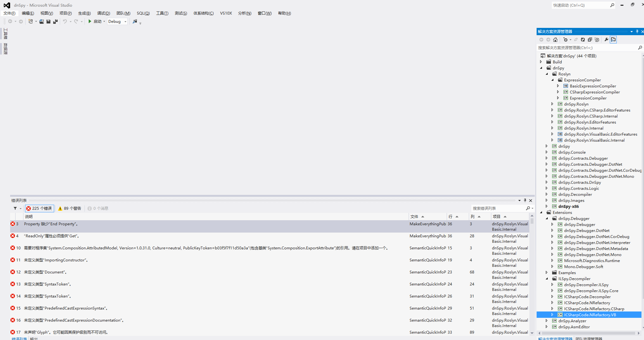Sort errors by the 行 column header
The width and height of the screenshot is (644, 340).
click(x=457, y=216)
